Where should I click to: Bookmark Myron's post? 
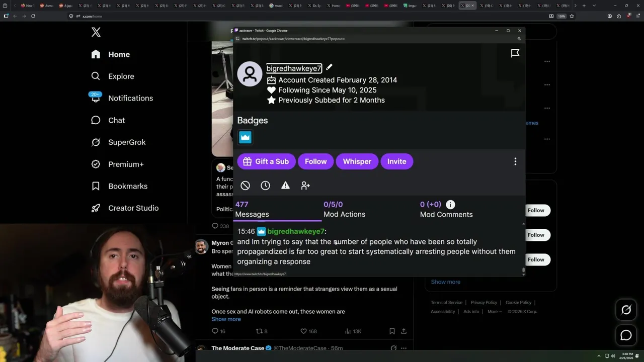tap(392, 331)
